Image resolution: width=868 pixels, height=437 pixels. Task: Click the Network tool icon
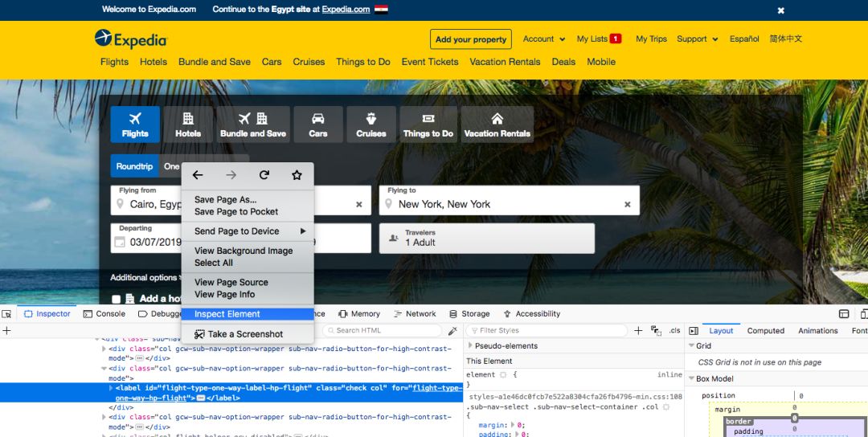(x=398, y=313)
